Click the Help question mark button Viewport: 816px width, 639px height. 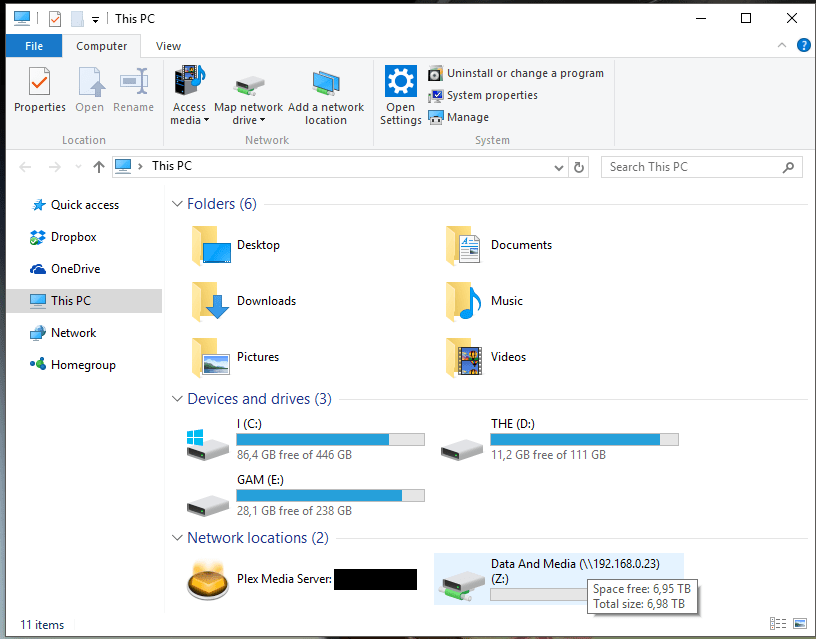pyautogui.click(x=803, y=46)
